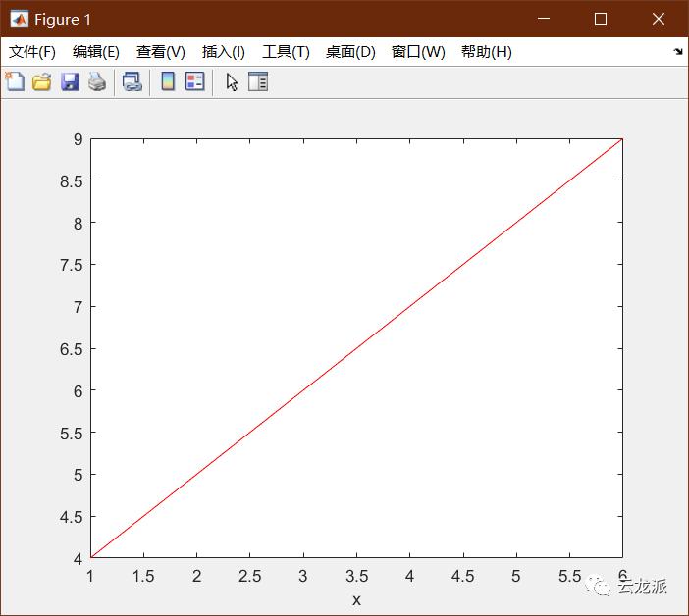Open the 文件(F) menu
Image resolution: width=689 pixels, height=616 pixels.
(x=32, y=52)
